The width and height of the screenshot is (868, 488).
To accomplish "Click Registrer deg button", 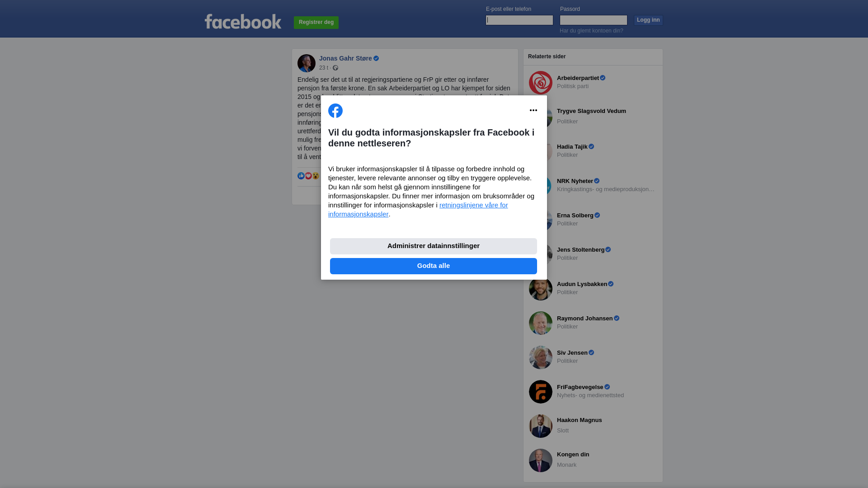I will click(316, 22).
